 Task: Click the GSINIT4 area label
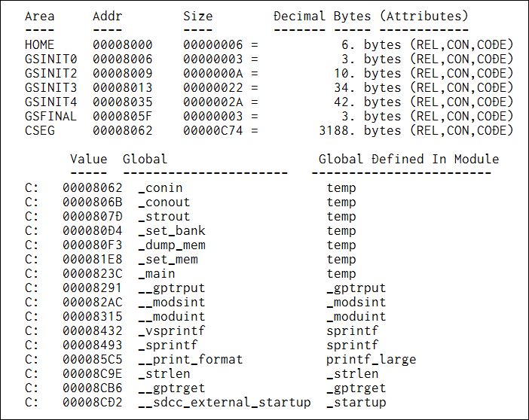pos(50,102)
